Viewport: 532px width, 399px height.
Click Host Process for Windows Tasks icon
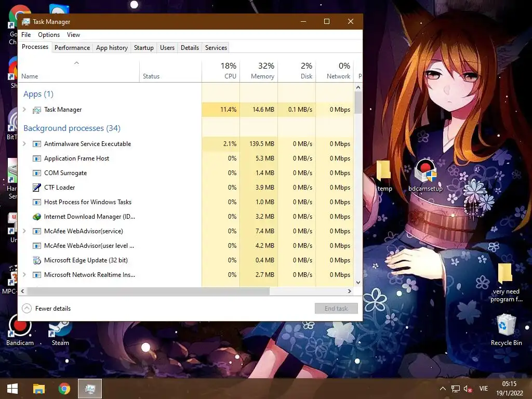point(37,202)
